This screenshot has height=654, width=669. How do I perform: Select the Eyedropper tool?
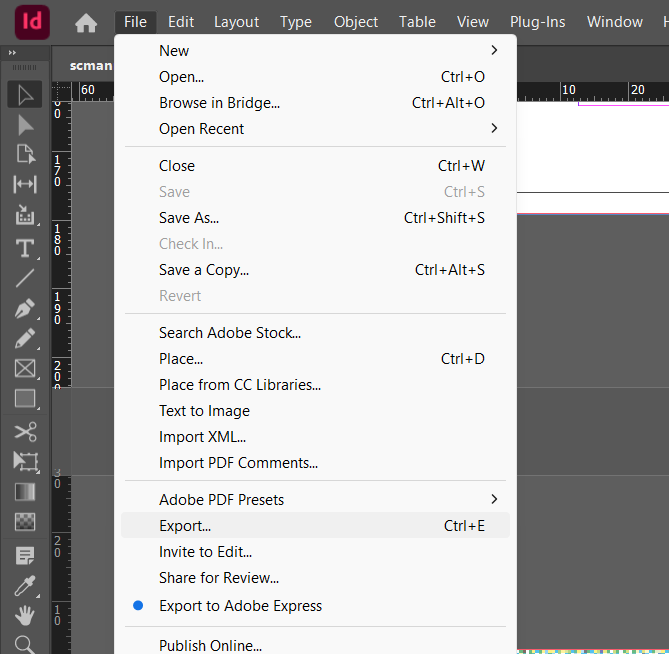point(25,585)
